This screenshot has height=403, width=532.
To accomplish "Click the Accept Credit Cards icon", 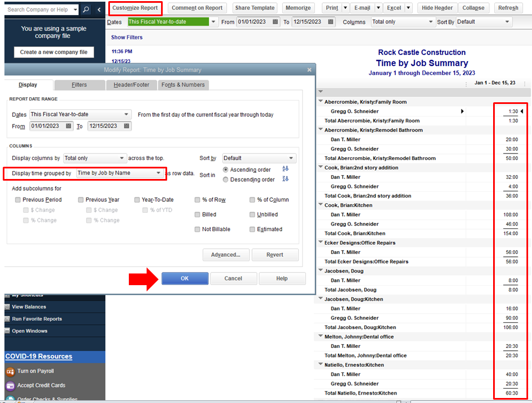I will pos(10,386).
